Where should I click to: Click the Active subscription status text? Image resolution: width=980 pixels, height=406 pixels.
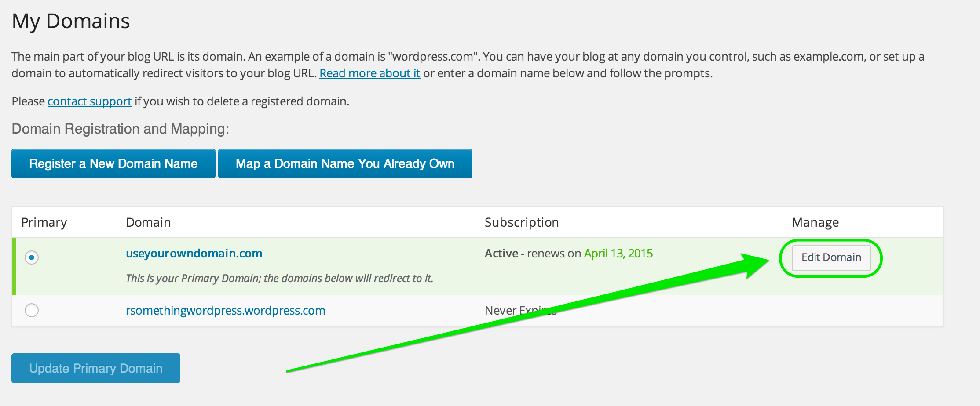coord(501,254)
